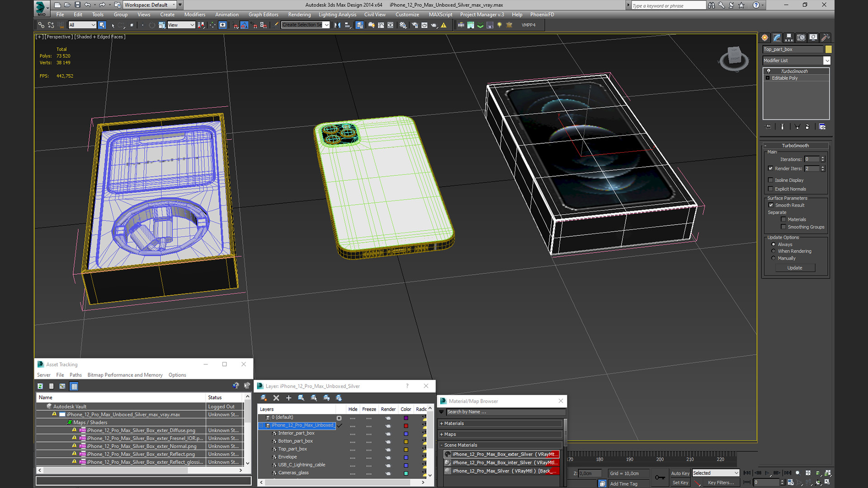Open the Workspace Default dropdown
Image resolution: width=868 pixels, height=488 pixels.
click(174, 5)
